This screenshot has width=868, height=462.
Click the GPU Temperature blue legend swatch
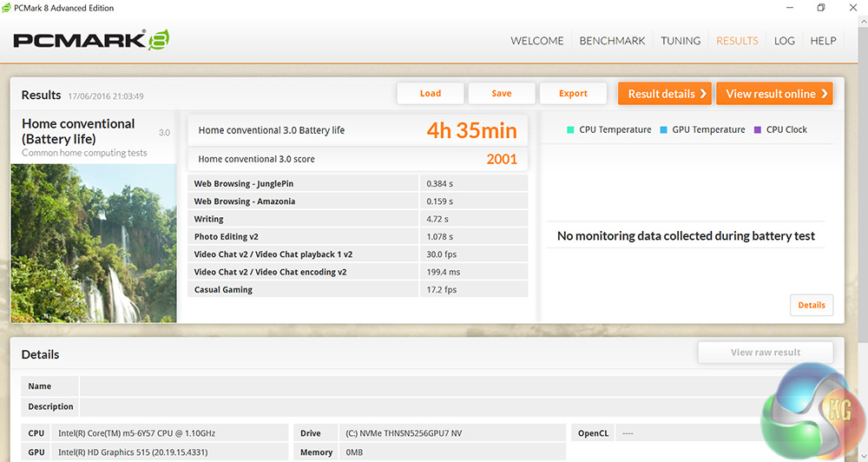pyautogui.click(x=663, y=130)
